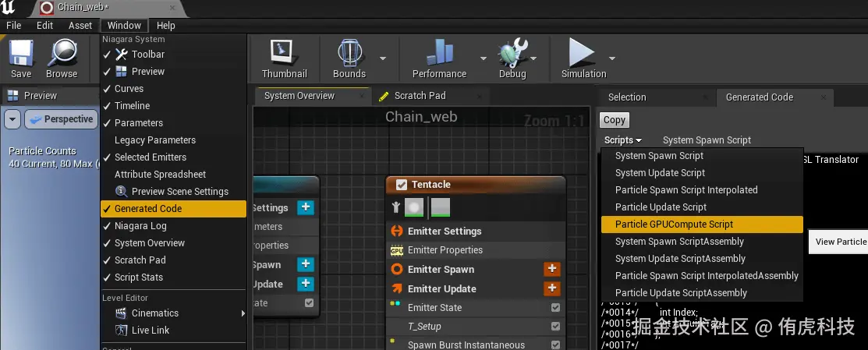Viewport: 868px width, 350px height.
Task: Toggle the Spawn Burst Instantaneous checkbox
Action: (556, 345)
